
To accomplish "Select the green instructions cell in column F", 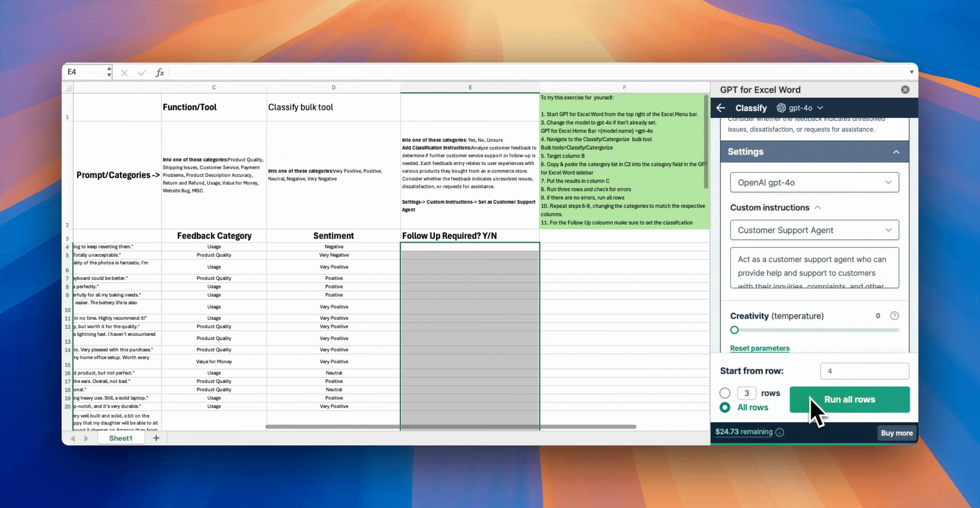I will click(x=624, y=161).
